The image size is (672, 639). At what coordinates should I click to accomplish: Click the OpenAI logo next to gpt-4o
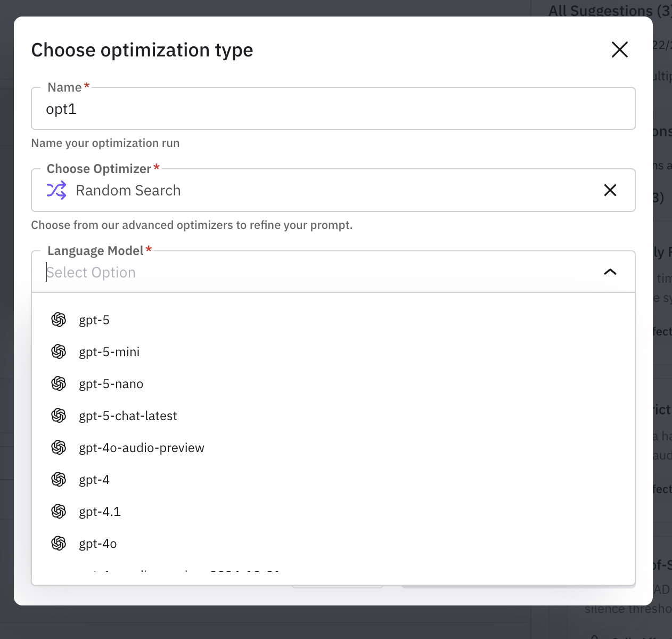pos(59,543)
